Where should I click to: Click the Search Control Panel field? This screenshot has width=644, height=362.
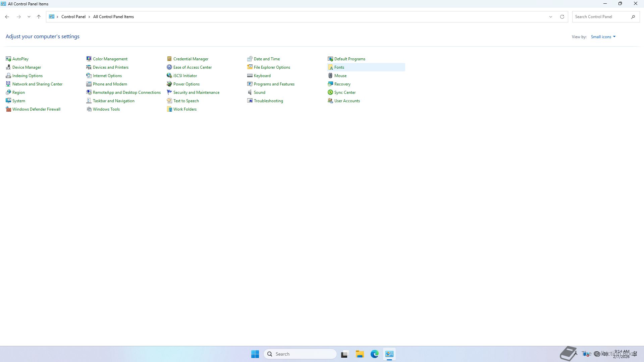(601, 17)
